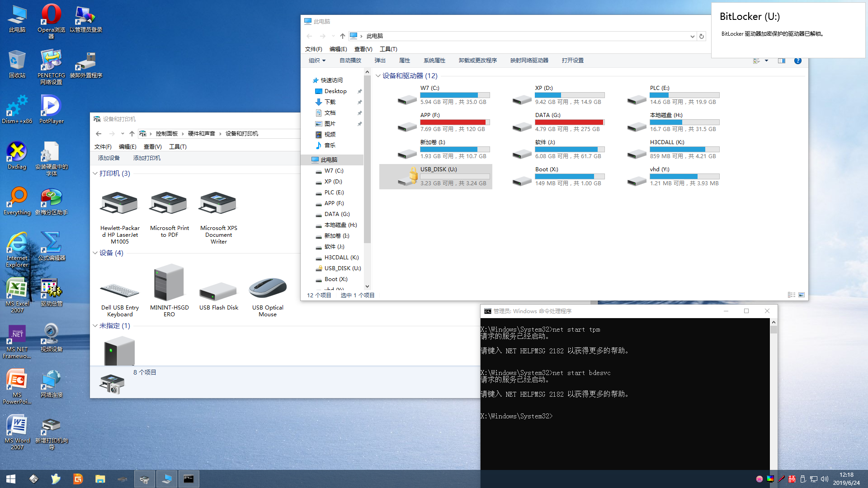Select the W7 (C:) drive in file explorer
The image size is (868, 488).
pyautogui.click(x=435, y=95)
